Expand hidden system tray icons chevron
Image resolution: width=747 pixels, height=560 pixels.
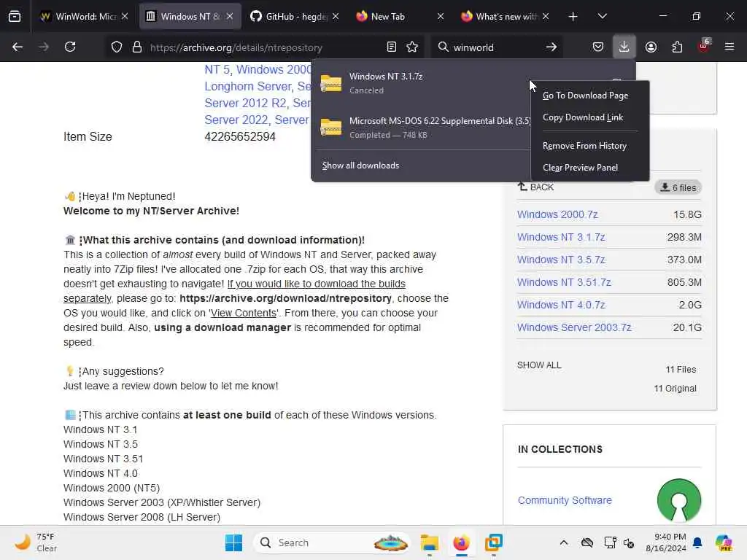(564, 542)
